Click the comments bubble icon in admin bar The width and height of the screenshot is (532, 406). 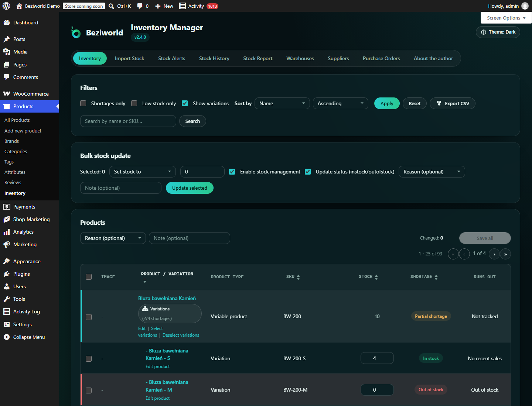(x=140, y=6)
